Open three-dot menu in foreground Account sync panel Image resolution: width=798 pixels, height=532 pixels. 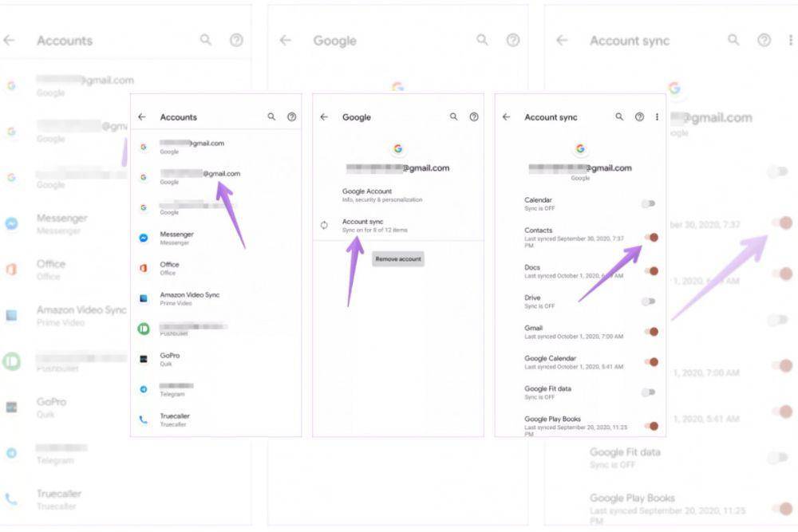pyautogui.click(x=657, y=117)
